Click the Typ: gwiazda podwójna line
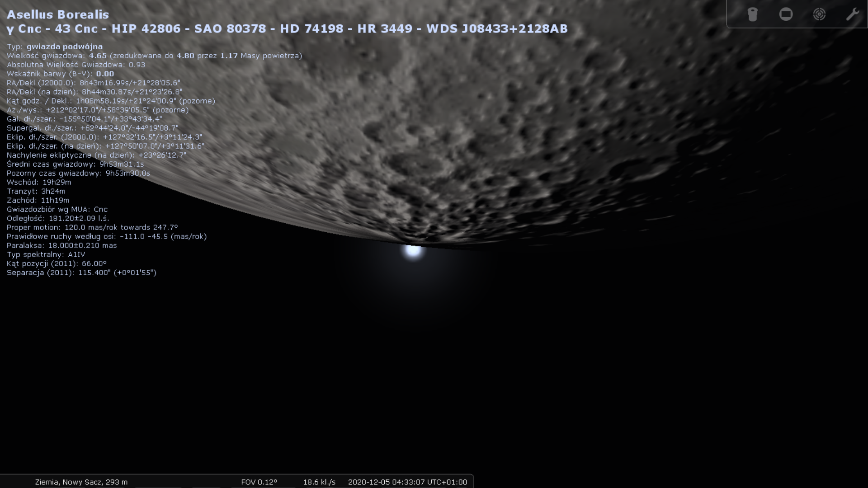868x488 pixels. click(x=55, y=47)
